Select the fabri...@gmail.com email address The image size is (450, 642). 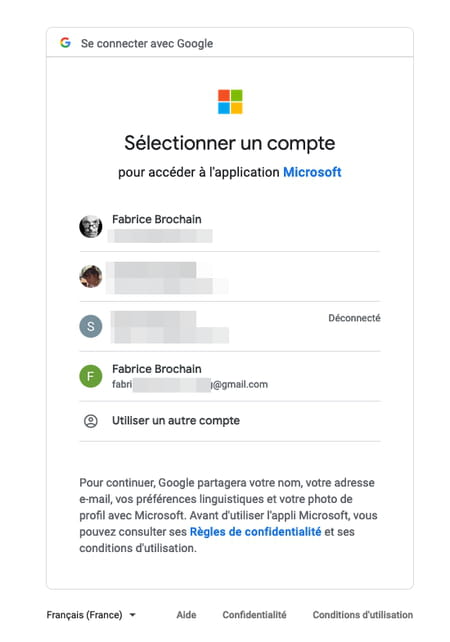coord(190,384)
